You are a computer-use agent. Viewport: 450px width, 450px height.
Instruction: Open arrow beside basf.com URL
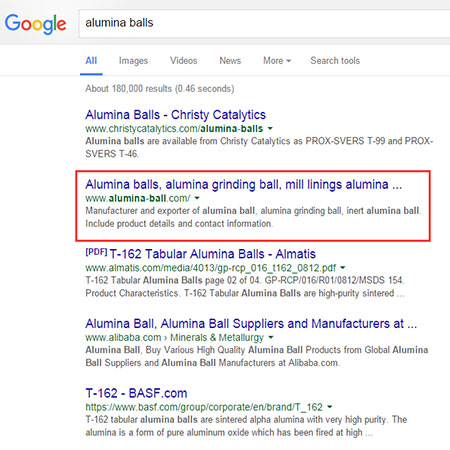pos(329,407)
